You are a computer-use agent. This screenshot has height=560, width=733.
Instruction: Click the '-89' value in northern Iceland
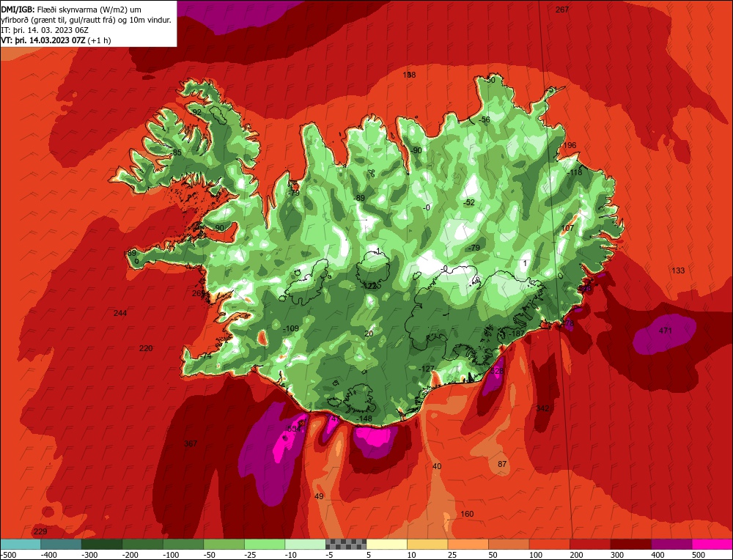(359, 198)
